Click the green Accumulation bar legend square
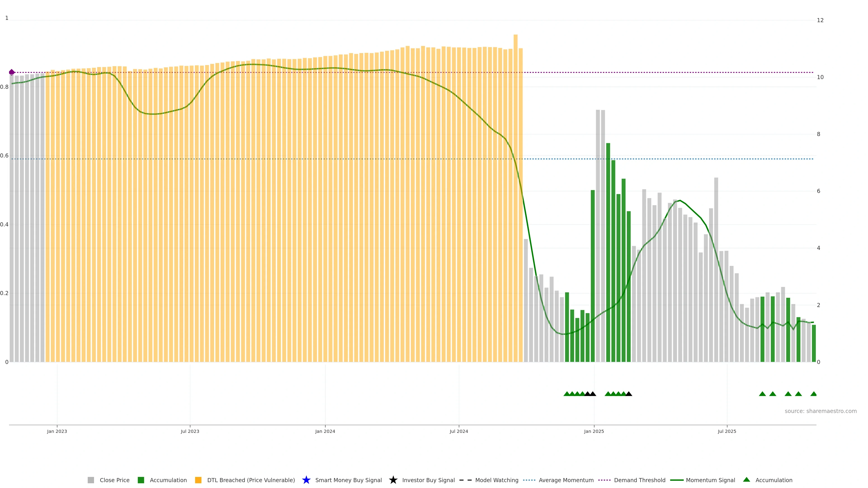This screenshot has height=488, width=868. point(141,480)
